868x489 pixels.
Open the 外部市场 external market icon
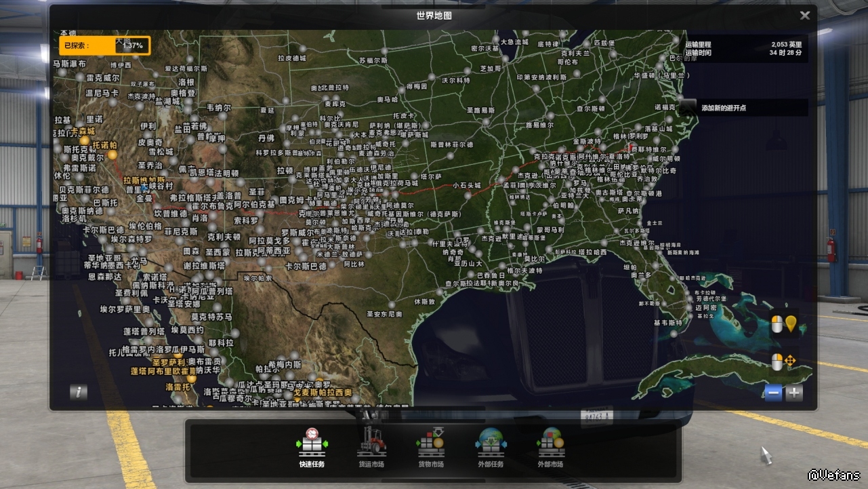550,442
